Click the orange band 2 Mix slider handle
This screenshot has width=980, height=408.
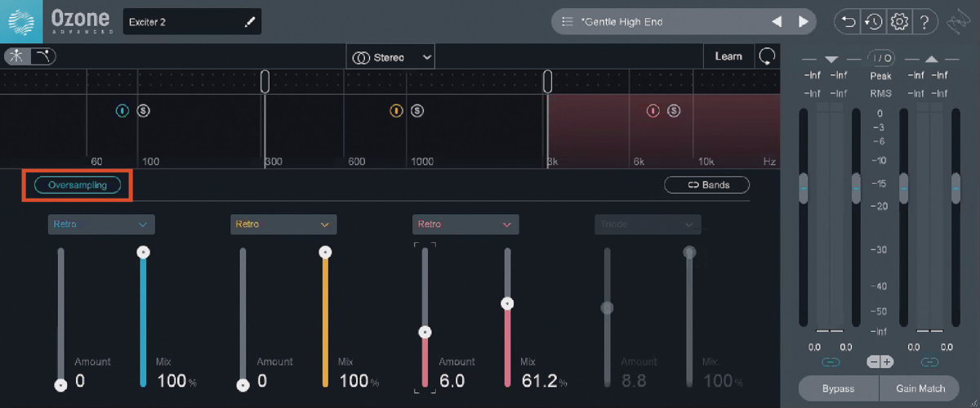coord(326,253)
